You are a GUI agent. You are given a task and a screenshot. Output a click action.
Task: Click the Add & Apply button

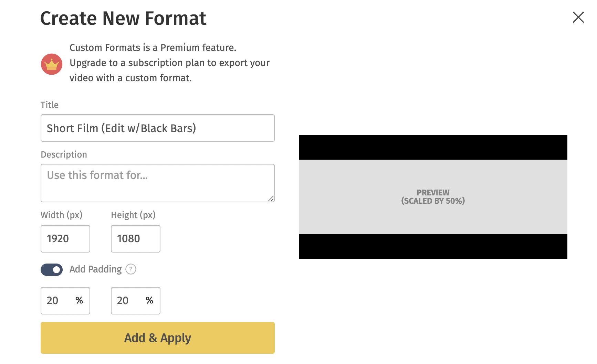click(158, 338)
